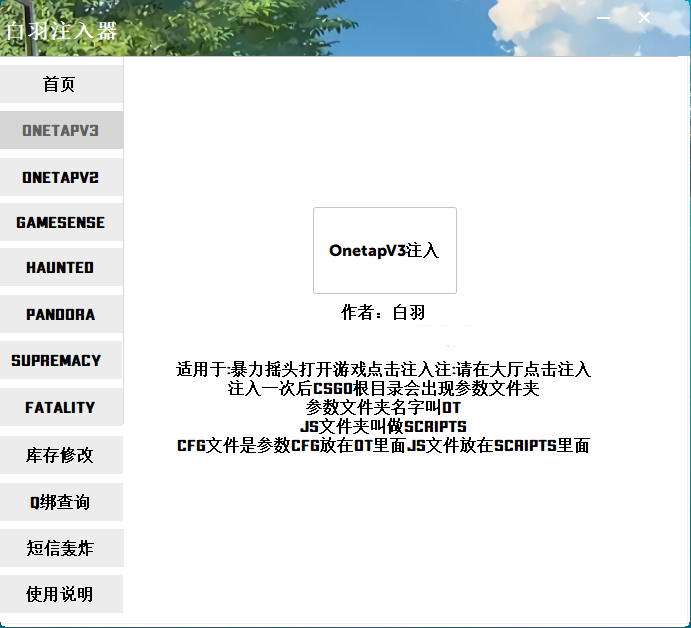Screen dimensions: 691x628
Task: Click the line starting CFG文件是参数CFG
Action: pyautogui.click(x=383, y=446)
